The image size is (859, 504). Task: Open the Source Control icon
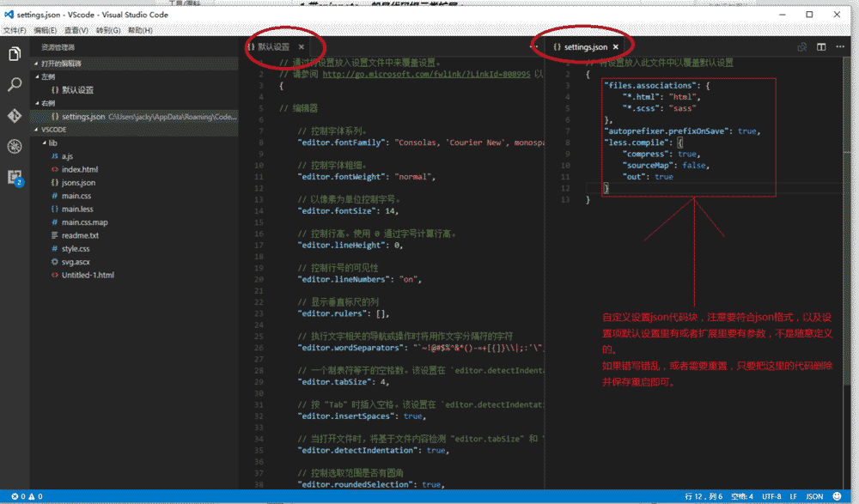tap(14, 114)
